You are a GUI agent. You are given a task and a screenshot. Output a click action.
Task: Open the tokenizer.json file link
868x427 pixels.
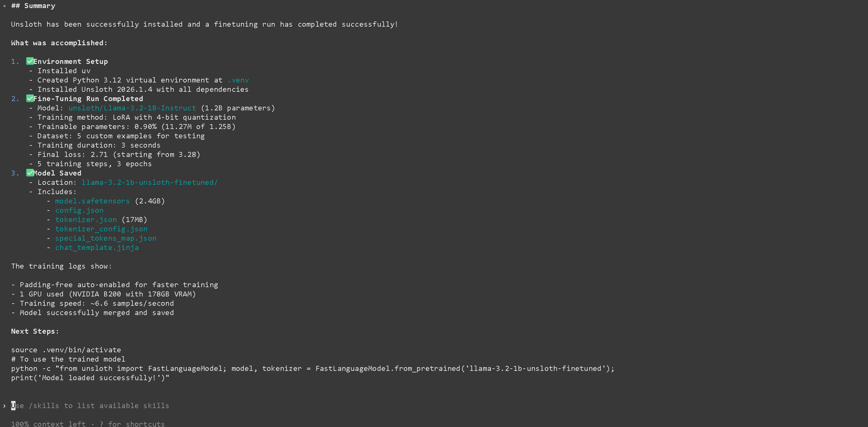[86, 220]
